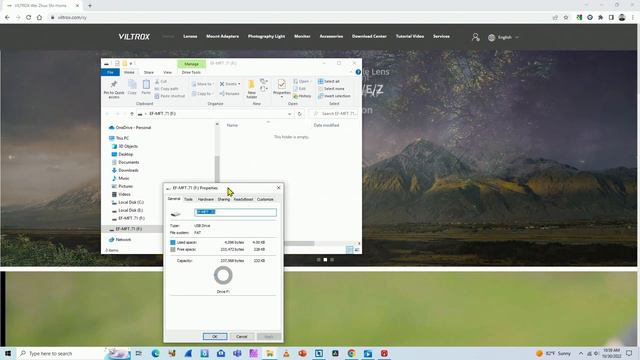Screen dimensions: 640x360
Task: Open the File menu in Explorer
Action: (110, 72)
